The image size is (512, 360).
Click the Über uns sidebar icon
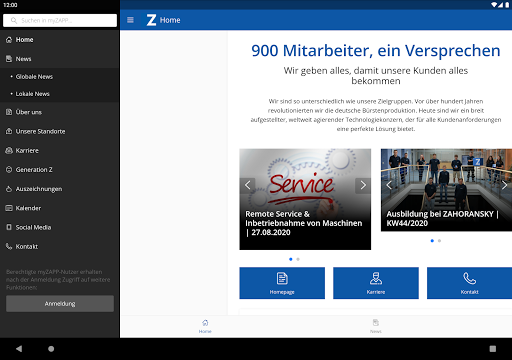9,112
